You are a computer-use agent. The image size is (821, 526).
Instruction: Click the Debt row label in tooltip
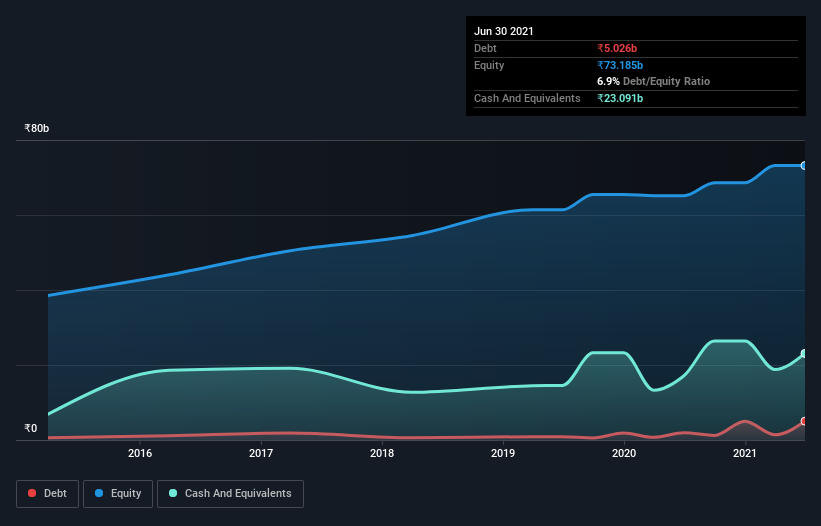[x=485, y=48]
